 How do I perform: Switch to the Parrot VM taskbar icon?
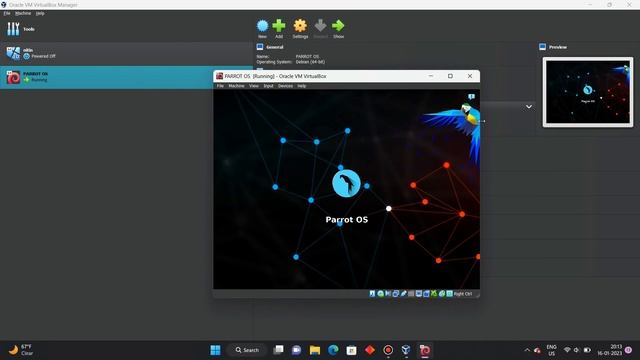(424, 350)
